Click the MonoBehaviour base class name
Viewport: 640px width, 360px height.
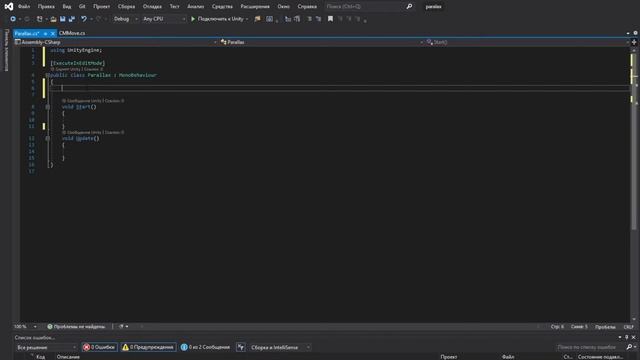pos(138,75)
